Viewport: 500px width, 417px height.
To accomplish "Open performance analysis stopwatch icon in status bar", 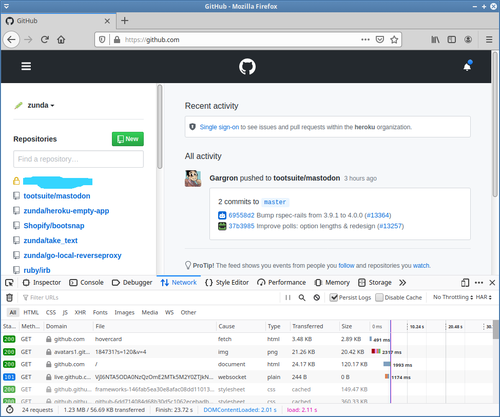I will (10, 410).
